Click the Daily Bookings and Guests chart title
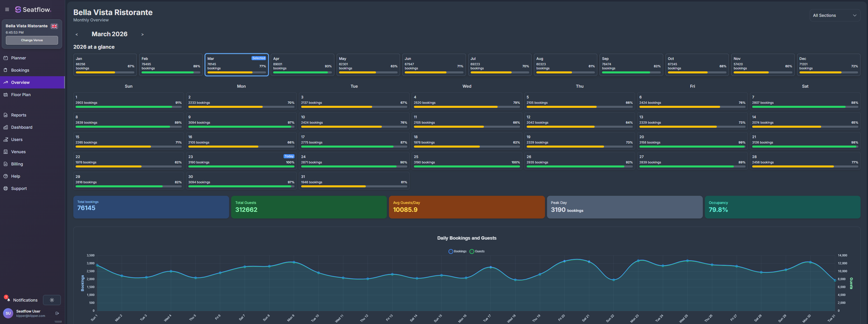The image size is (868, 324). [x=467, y=238]
